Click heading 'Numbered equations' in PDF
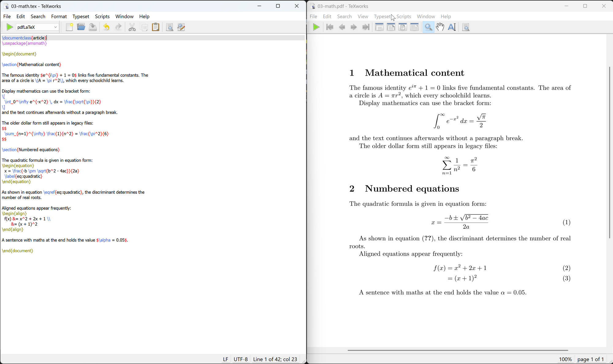 [412, 189]
